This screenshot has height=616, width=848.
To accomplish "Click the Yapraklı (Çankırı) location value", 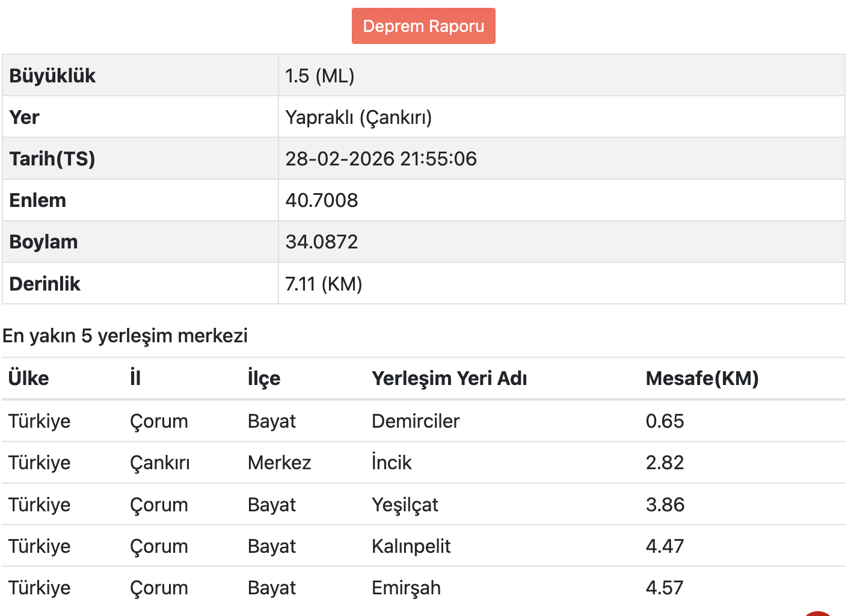I will pyautogui.click(x=358, y=117).
